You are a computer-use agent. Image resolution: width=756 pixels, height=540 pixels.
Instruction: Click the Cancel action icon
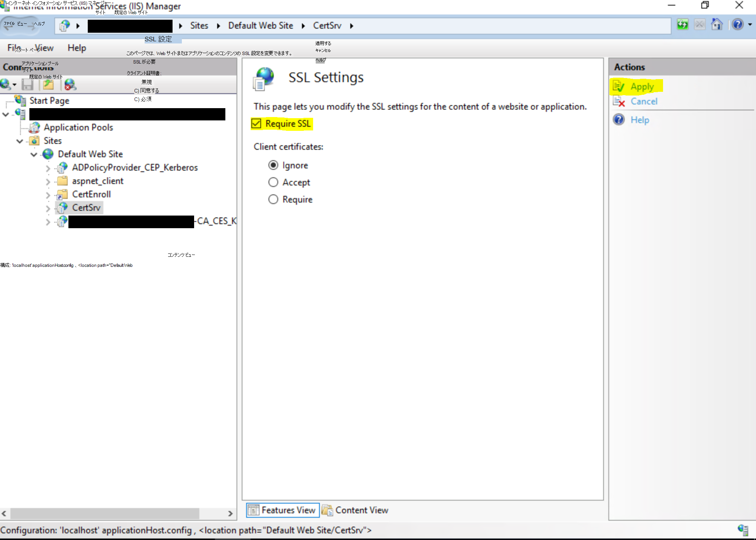coord(619,101)
